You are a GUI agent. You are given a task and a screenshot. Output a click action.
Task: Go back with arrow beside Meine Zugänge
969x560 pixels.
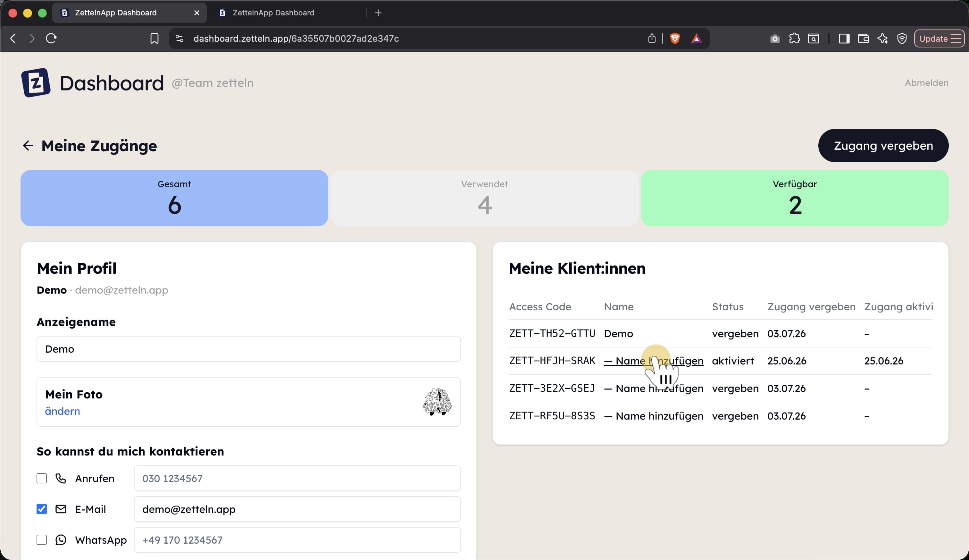tap(28, 146)
